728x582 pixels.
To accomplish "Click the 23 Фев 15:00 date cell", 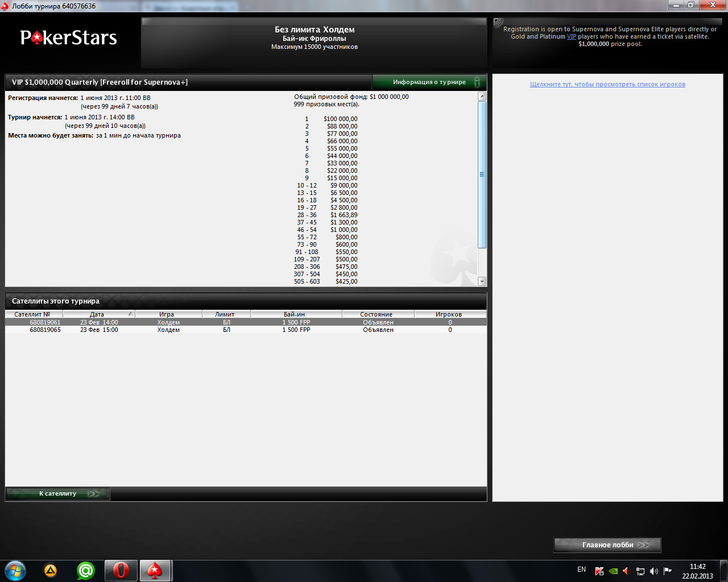I will pyautogui.click(x=99, y=330).
